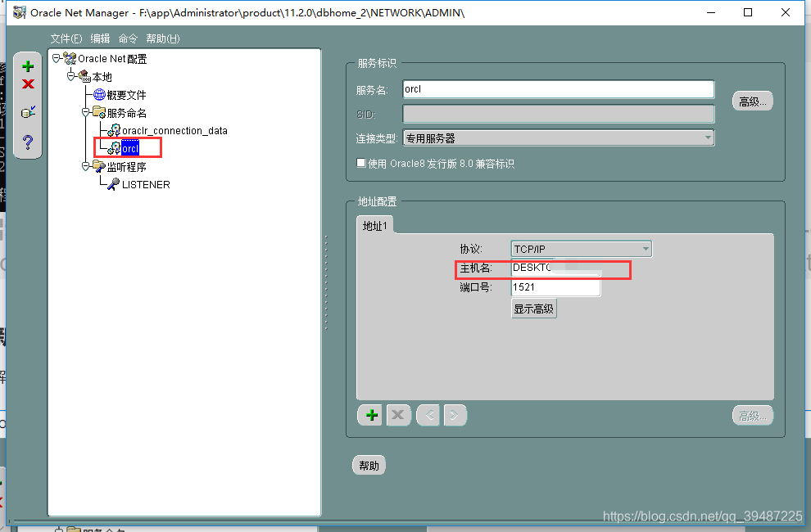Maximize the Oracle Net Manager window
This screenshot has height=532, width=811.
coord(748,12)
